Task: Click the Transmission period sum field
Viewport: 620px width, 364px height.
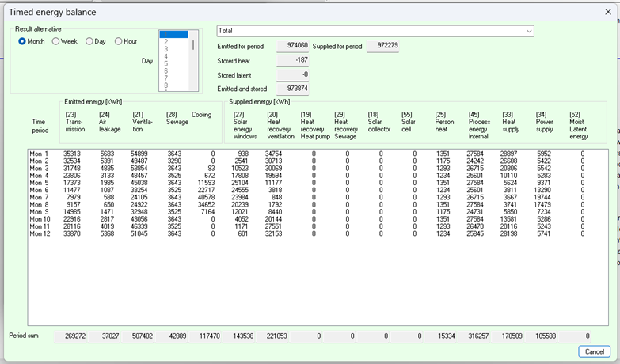Action: tap(70, 336)
